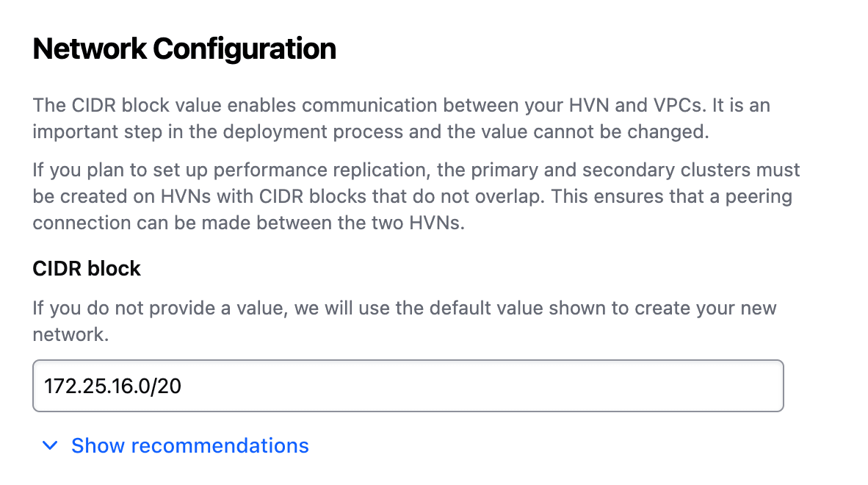Open the Show recommendations link text
The width and height of the screenshot is (868, 485).
[189, 445]
